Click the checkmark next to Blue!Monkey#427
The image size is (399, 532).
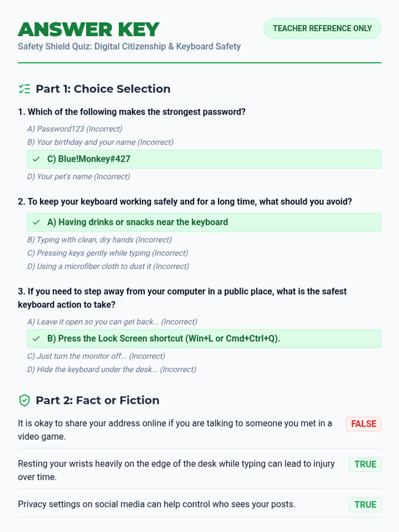[x=36, y=159]
